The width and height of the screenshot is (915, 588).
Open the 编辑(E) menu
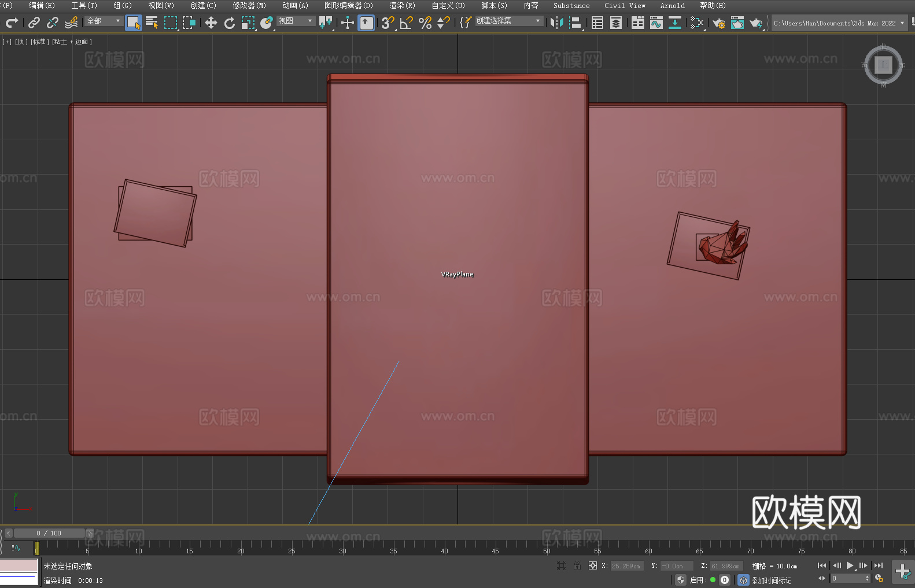pos(42,5)
